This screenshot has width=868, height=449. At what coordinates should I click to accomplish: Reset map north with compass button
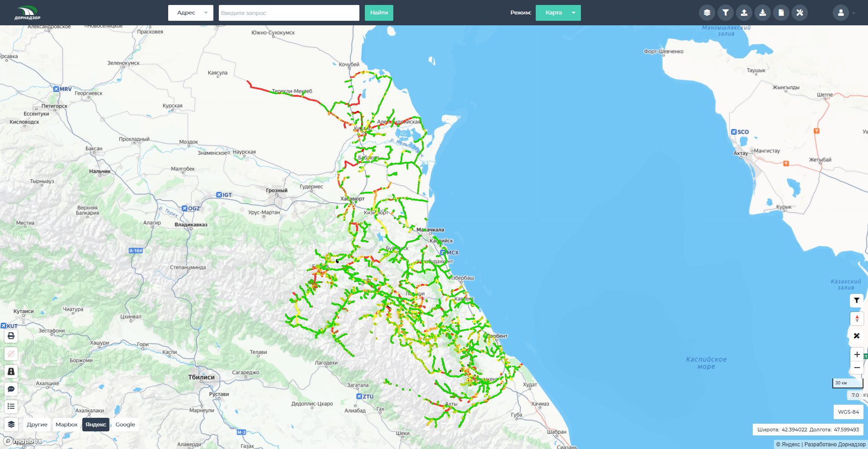click(x=857, y=318)
